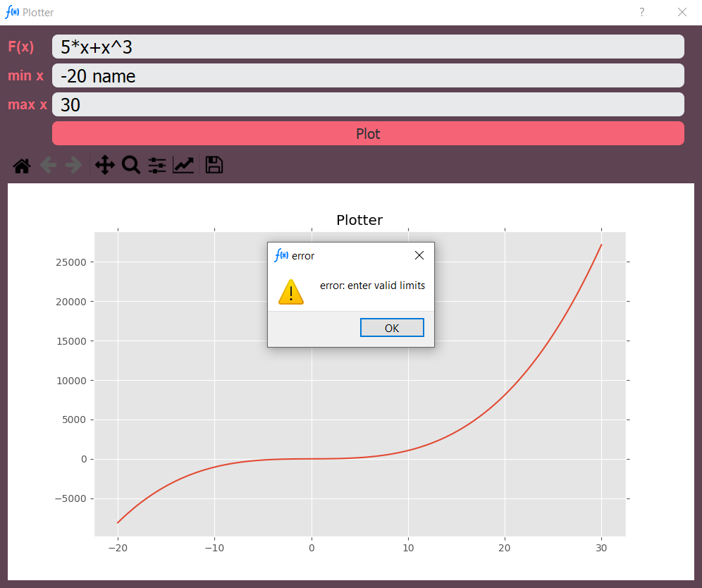702x588 pixels.
Task: Close the Plotter window
Action: point(682,12)
